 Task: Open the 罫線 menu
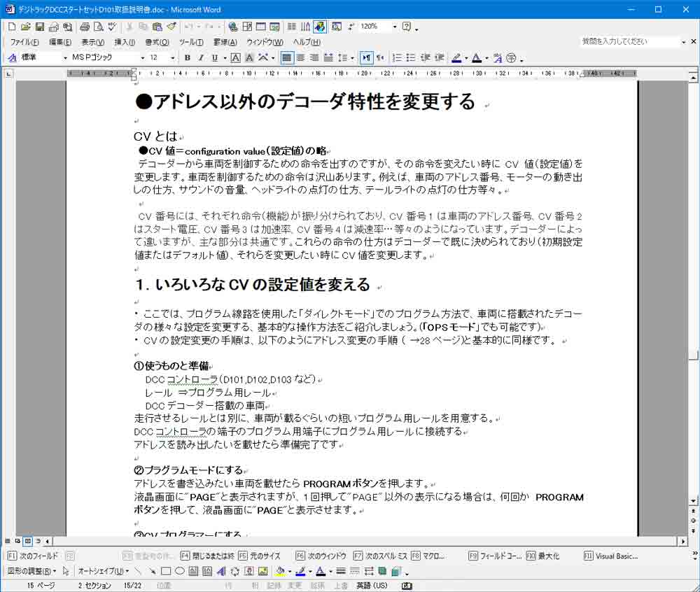[224, 41]
